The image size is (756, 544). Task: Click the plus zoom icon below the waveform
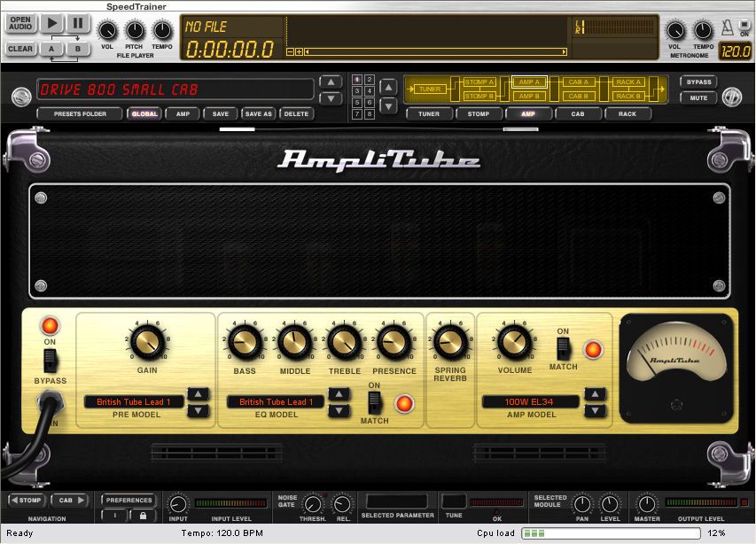tap(299, 51)
